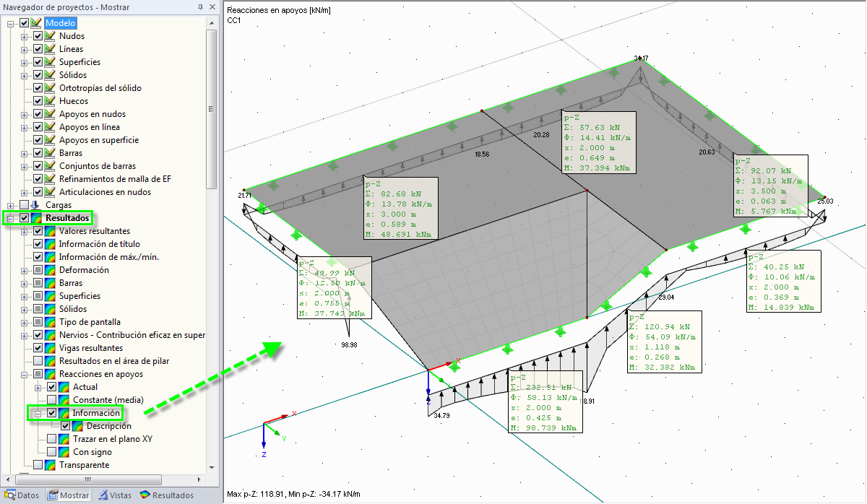This screenshot has height=504, width=867.
Task: Click the Resultados rainbow icon
Action: (36, 218)
